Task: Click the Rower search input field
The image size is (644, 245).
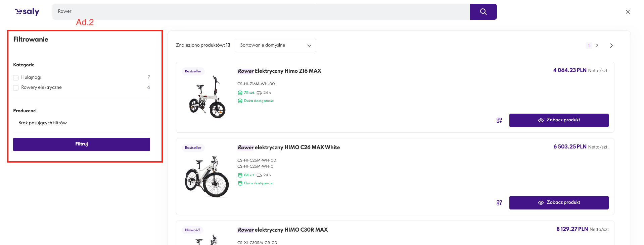Action: tap(261, 12)
